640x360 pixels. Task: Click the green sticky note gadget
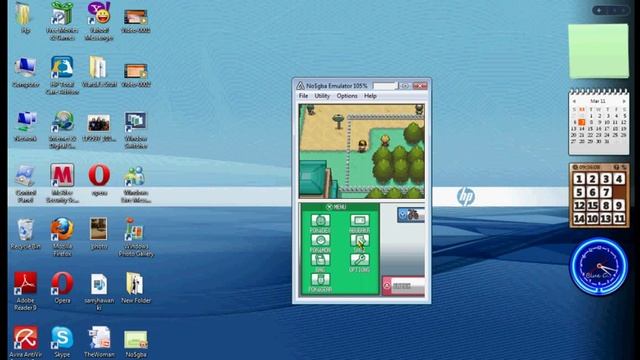599,51
